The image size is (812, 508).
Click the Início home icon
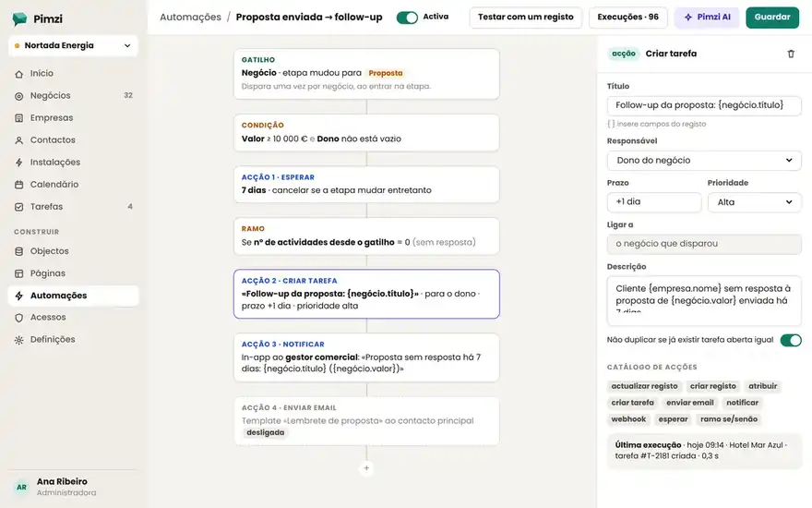(x=19, y=74)
